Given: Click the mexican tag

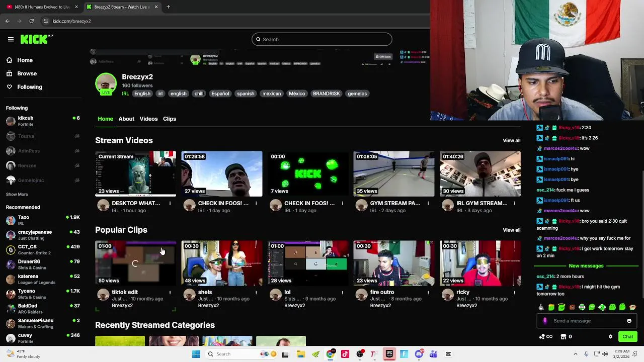Looking at the screenshot, I should click(x=271, y=94).
